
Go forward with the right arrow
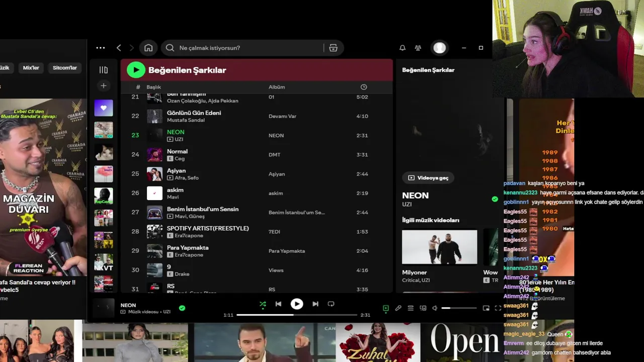(132, 48)
